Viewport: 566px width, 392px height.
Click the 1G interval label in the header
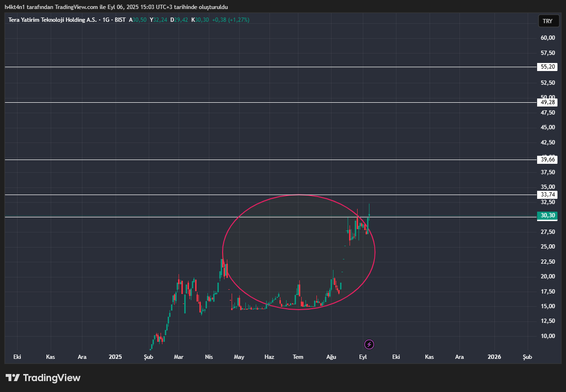coord(106,20)
